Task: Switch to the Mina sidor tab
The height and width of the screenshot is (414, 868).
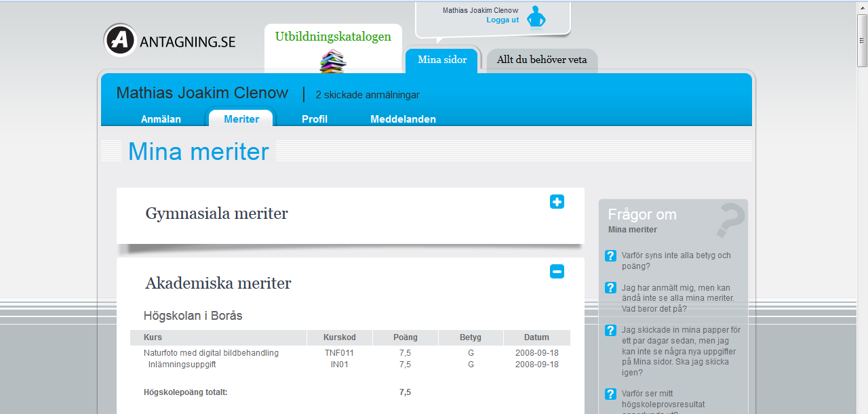Action: [442, 60]
